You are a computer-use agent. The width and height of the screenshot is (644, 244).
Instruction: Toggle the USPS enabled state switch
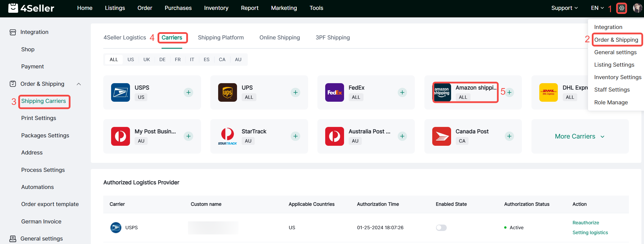tap(441, 228)
